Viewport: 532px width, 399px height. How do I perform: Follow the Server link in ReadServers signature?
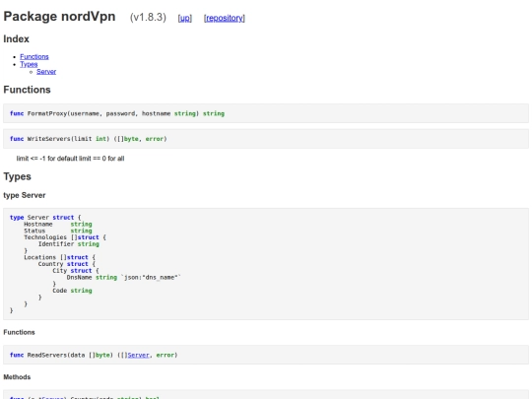[x=139, y=355]
